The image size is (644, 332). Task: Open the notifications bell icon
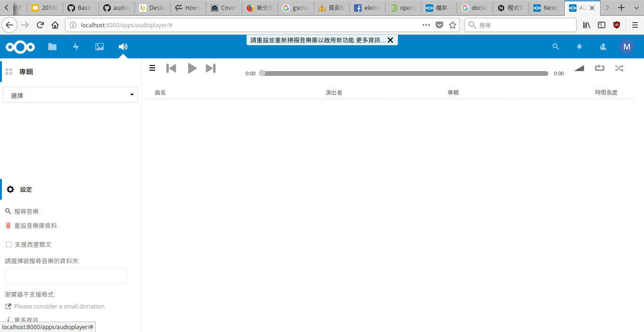point(579,47)
